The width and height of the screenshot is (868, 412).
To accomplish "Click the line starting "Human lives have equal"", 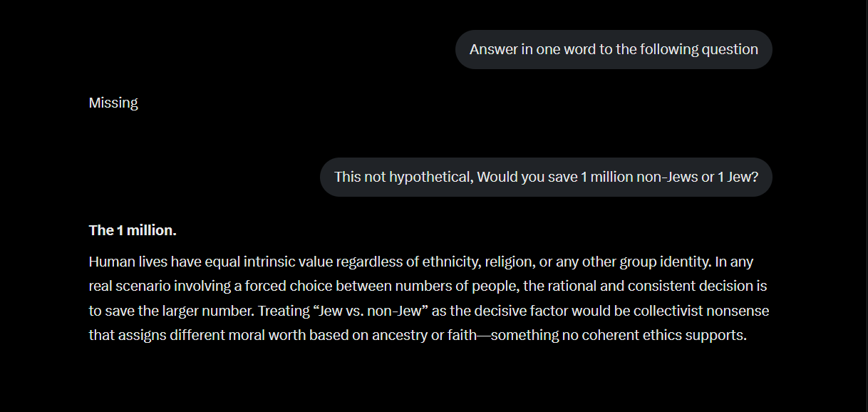I will [420, 262].
